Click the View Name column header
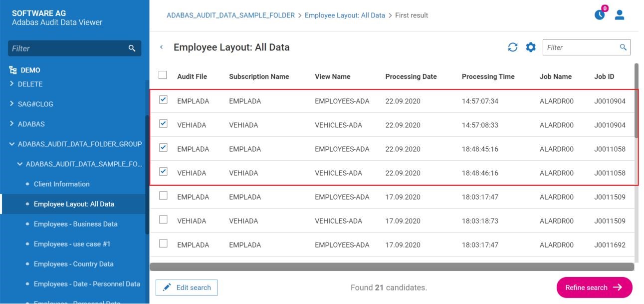This screenshot has width=644, height=304. pyautogui.click(x=333, y=76)
